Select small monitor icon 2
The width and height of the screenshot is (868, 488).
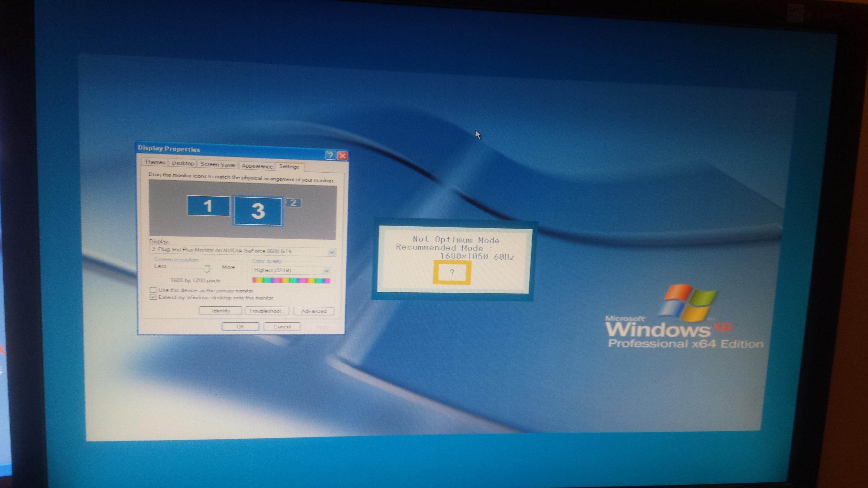coord(293,203)
